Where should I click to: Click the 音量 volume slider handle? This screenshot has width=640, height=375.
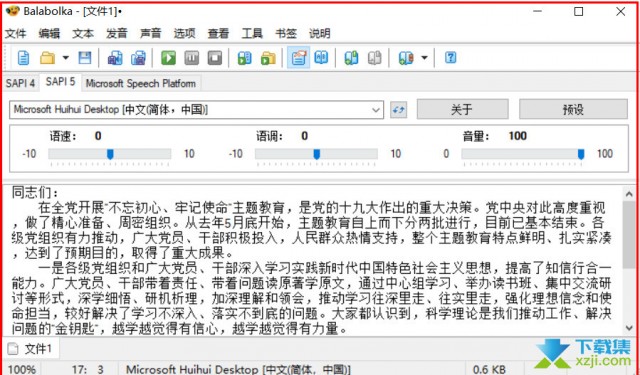581,154
